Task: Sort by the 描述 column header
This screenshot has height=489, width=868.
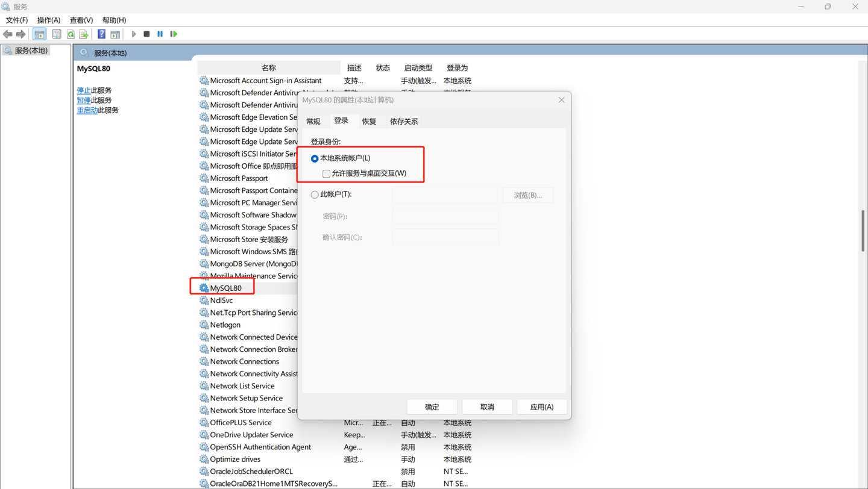Action: (x=354, y=68)
